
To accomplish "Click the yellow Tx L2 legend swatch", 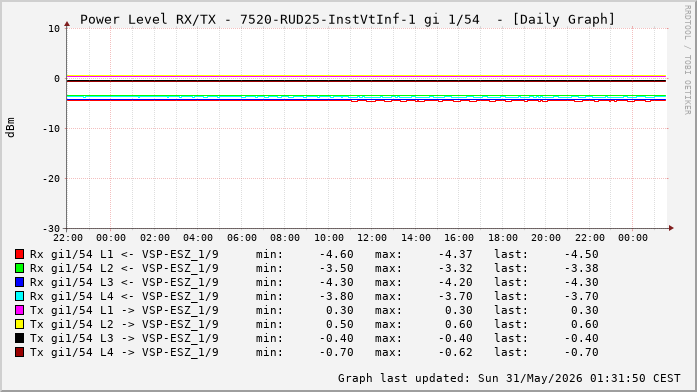I will (19, 324).
